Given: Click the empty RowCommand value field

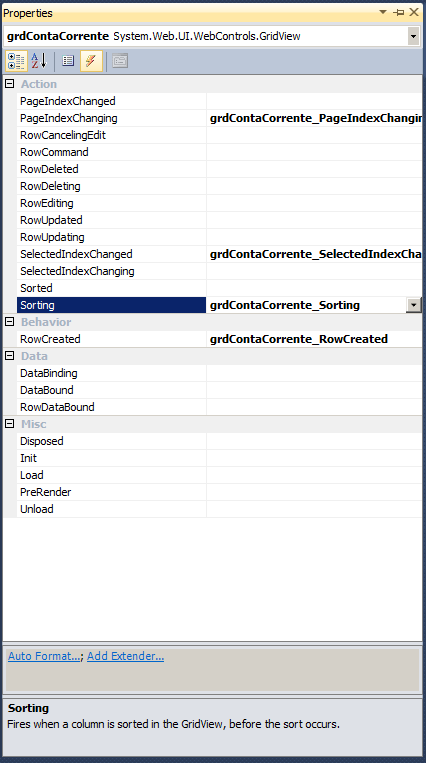Looking at the screenshot, I should 314,152.
